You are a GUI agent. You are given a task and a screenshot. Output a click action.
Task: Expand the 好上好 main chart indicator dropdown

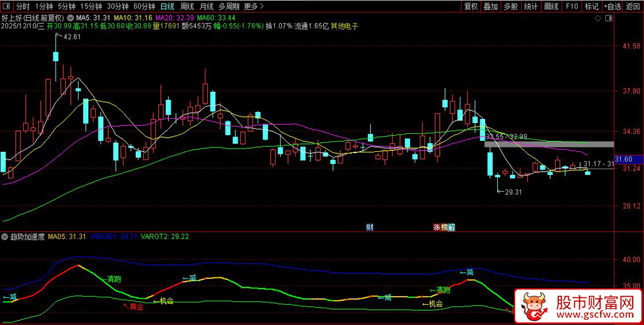tap(70, 17)
